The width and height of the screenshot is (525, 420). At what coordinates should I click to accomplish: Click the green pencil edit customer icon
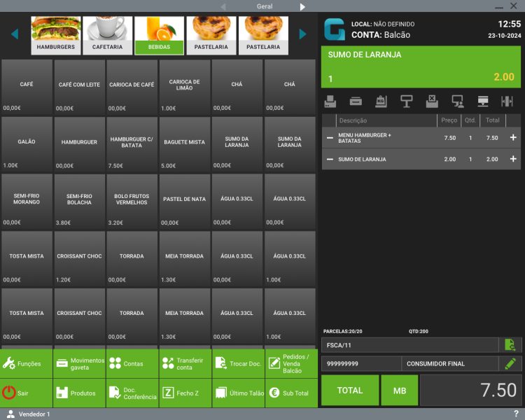(510, 364)
